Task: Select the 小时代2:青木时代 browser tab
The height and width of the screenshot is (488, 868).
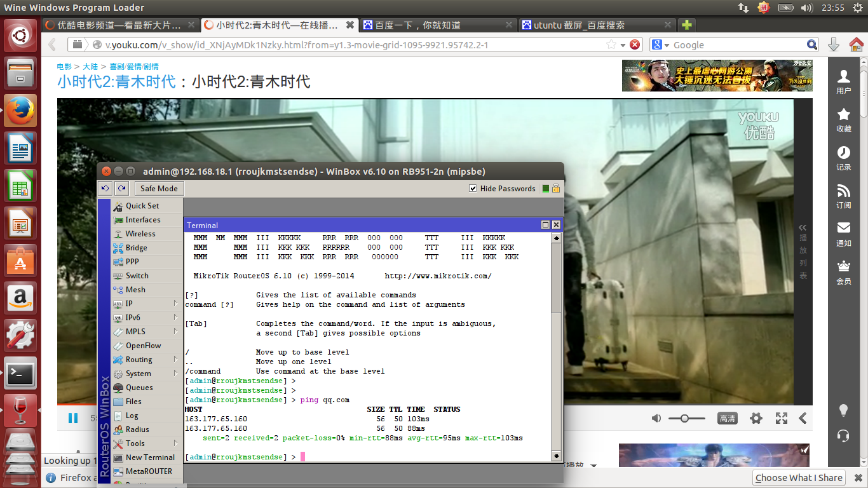Action: click(279, 25)
